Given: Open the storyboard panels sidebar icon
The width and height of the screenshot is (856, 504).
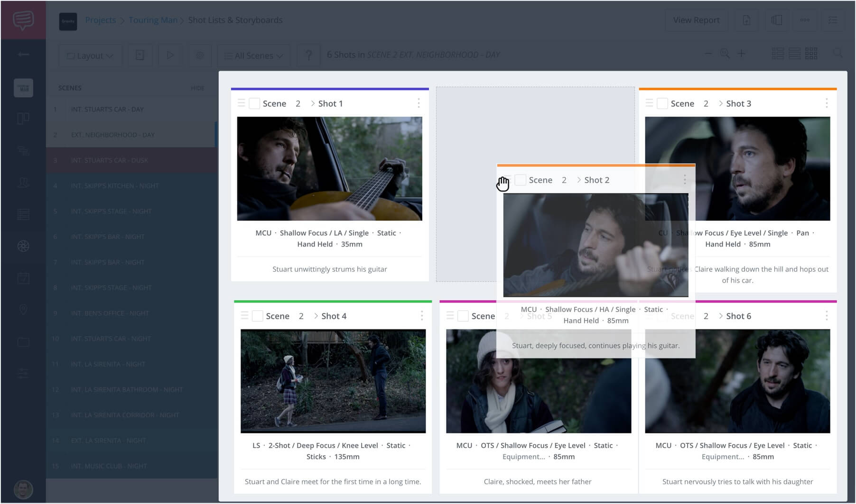Looking at the screenshot, I should pos(23,119).
